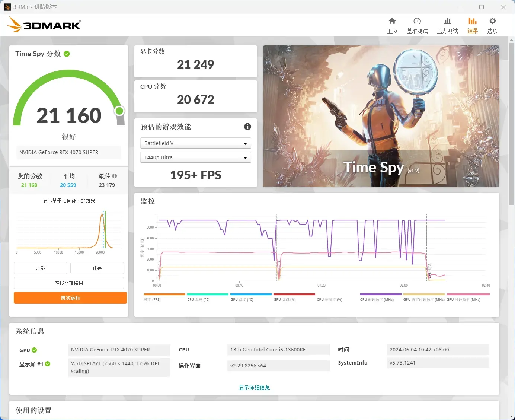Click the 21 249 graphics score value
The width and height of the screenshot is (515, 420).
tap(196, 64)
